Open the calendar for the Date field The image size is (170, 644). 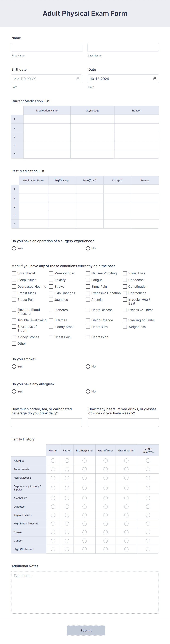(x=155, y=79)
